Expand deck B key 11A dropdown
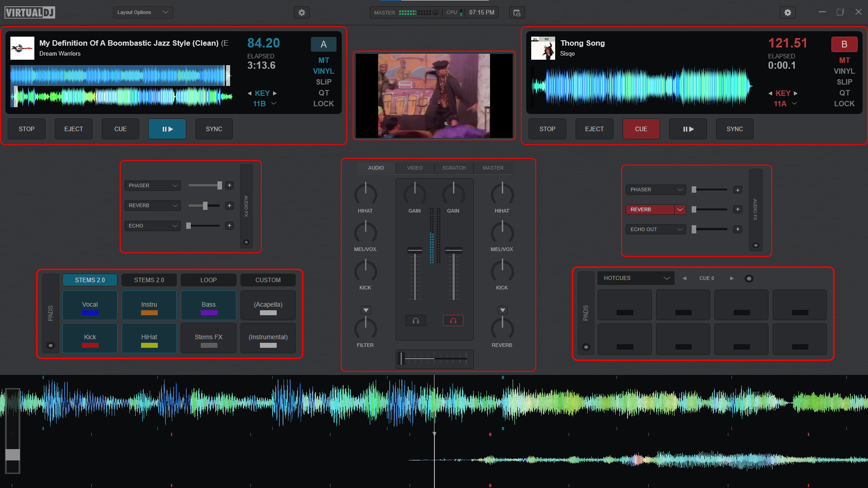Viewport: 868px width, 488px height. 794,104
